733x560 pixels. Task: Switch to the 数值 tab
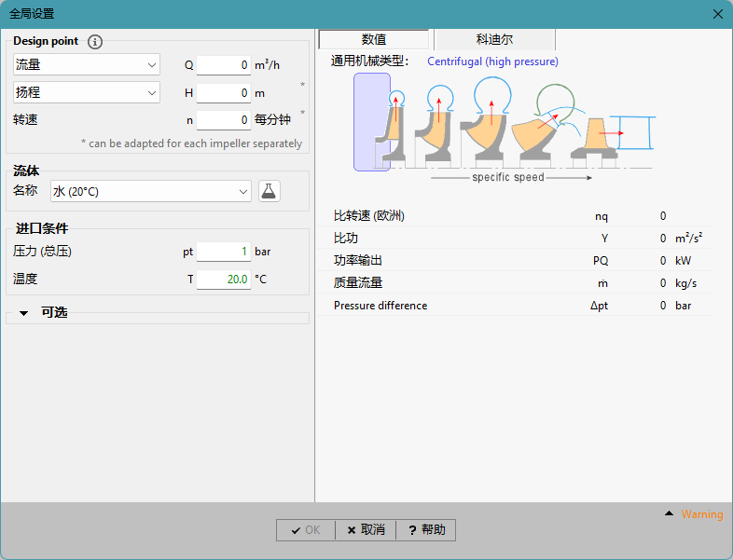click(x=374, y=40)
